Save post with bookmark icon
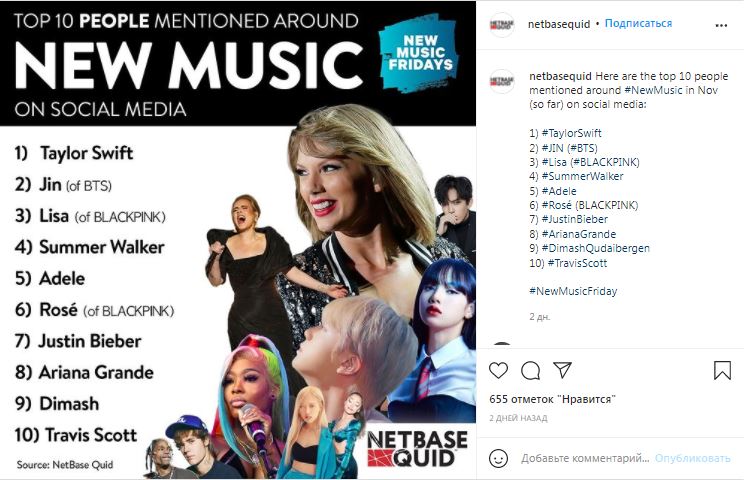This screenshot has height=480, width=744. [722, 370]
